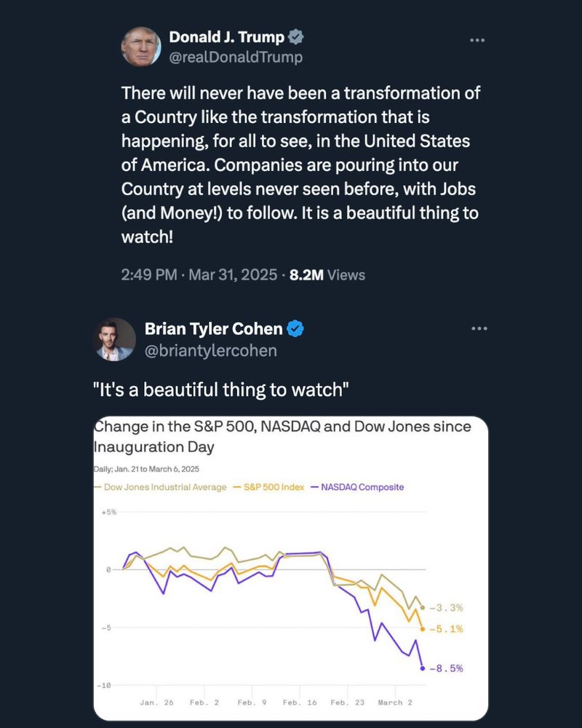The width and height of the screenshot is (582, 728).
Task: Open the Brian Tyler Cohen display name link
Action: coord(213,329)
